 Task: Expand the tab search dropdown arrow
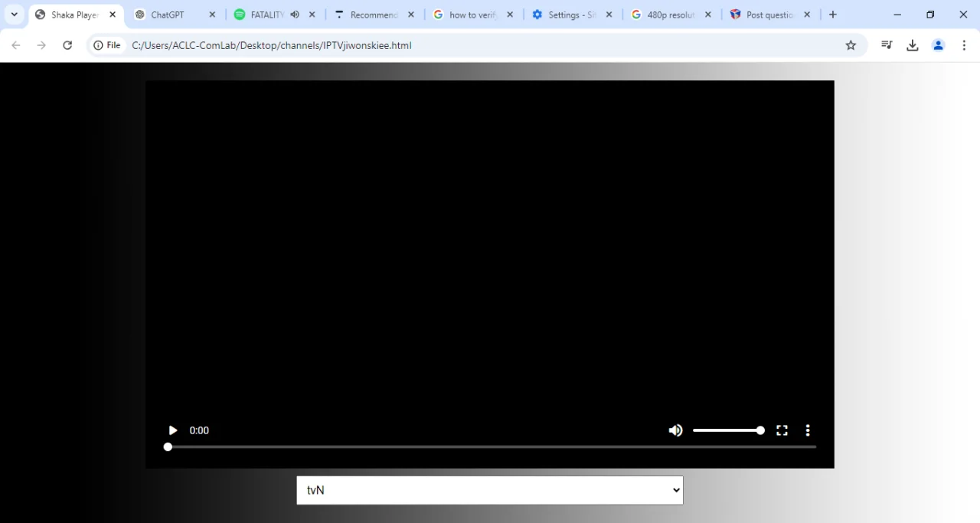(x=14, y=15)
